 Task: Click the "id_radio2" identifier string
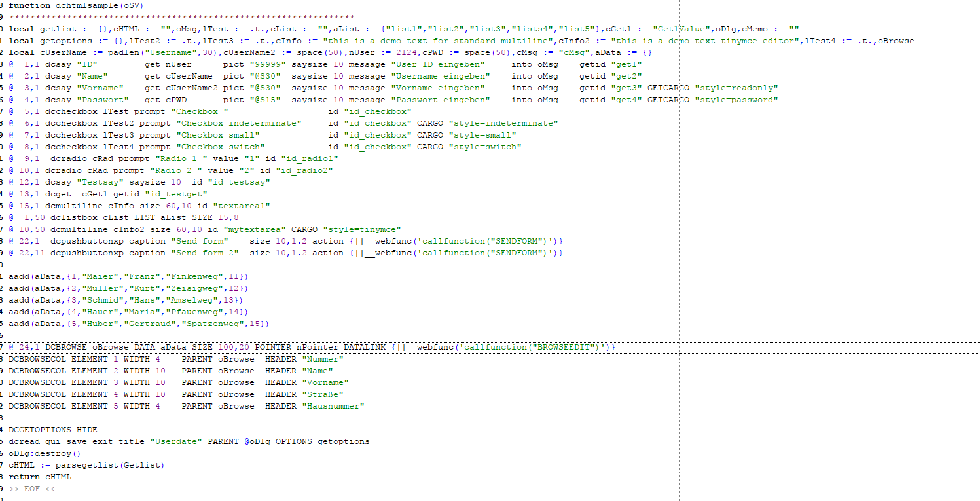point(304,170)
